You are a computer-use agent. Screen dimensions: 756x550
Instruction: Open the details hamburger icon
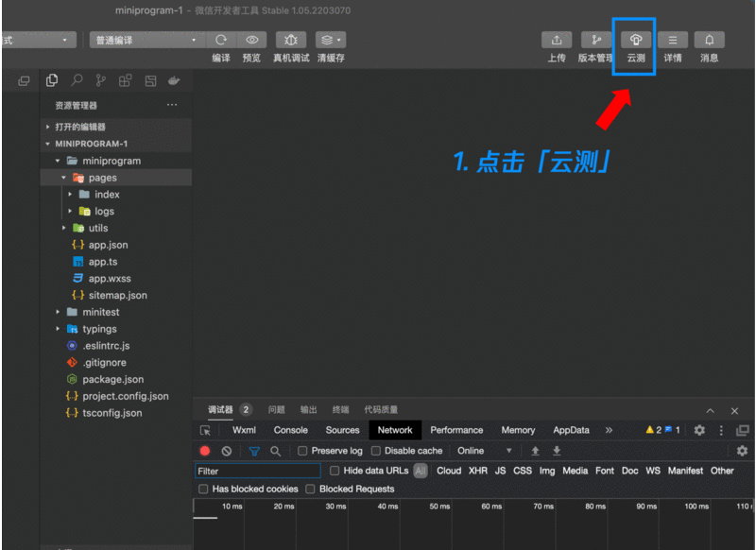[x=673, y=40]
